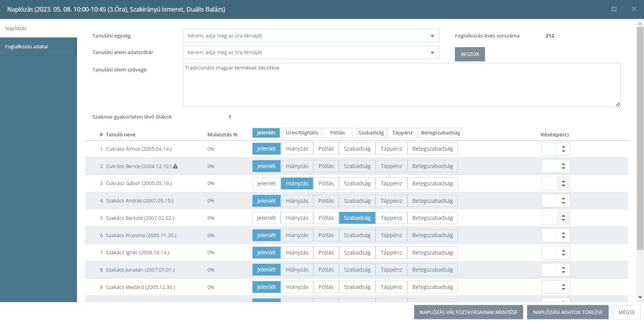Edit the Tanulási elem szövege text area
This screenshot has height=321, width=644.
point(401,85)
